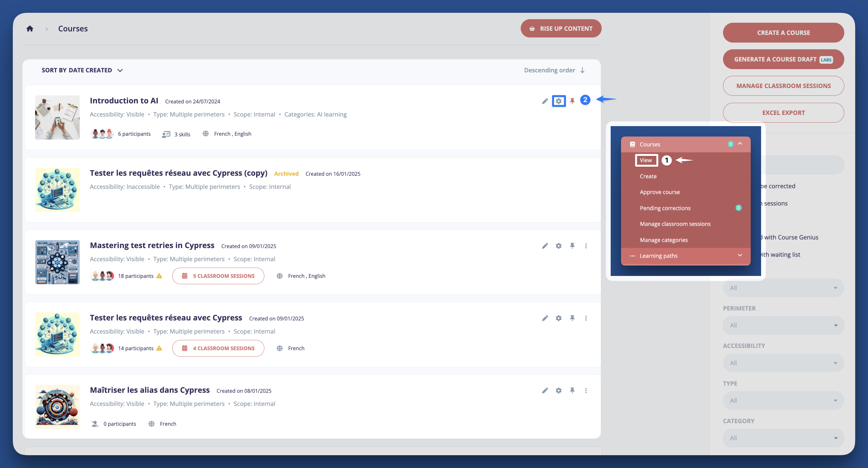Open 5 Classroom Sessions for Mastering test retries
Viewport: 868px width, 468px height.
[x=218, y=276]
